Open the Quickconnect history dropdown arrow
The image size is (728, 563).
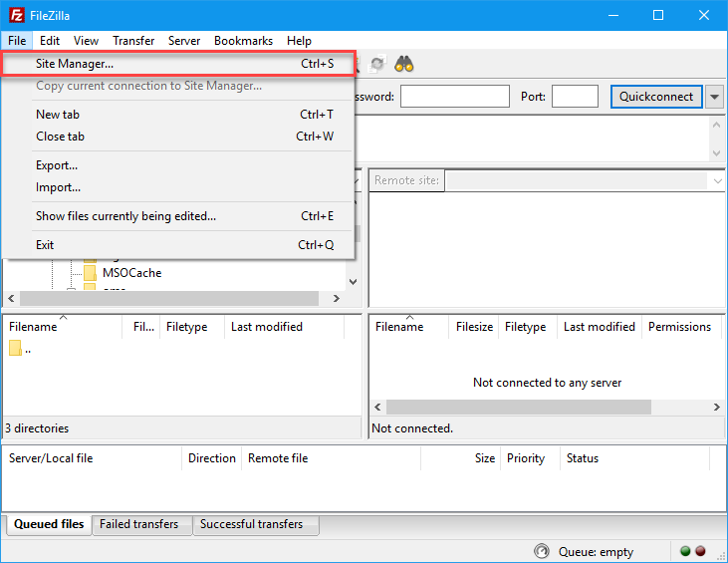point(714,97)
